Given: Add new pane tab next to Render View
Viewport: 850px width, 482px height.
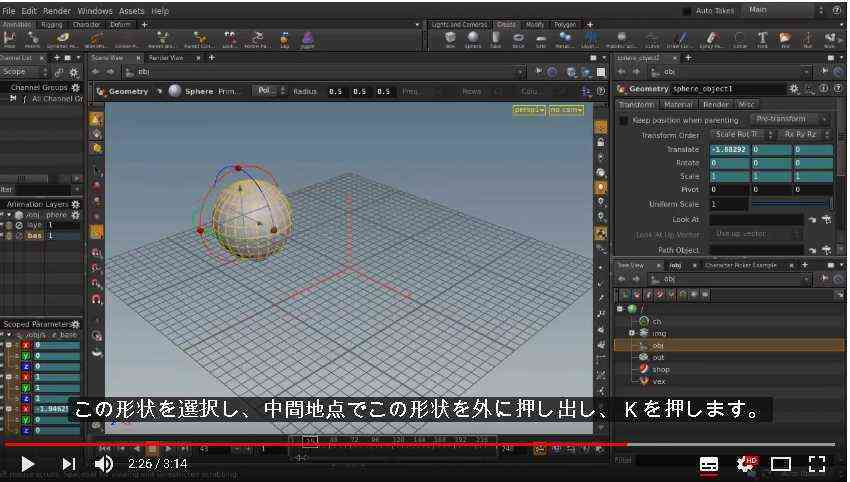Looking at the screenshot, I should click(x=211, y=57).
